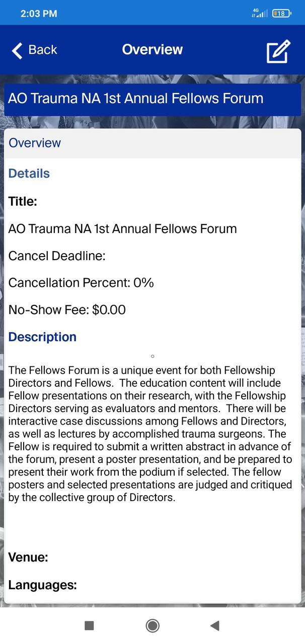Tap the battery indicator showing 18

point(280,14)
